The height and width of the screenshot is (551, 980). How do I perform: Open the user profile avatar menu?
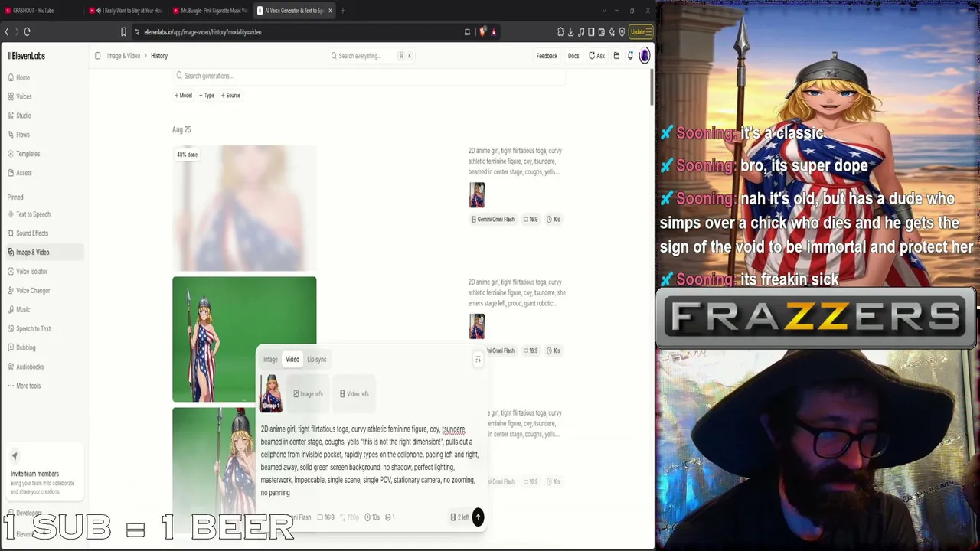[x=645, y=55]
